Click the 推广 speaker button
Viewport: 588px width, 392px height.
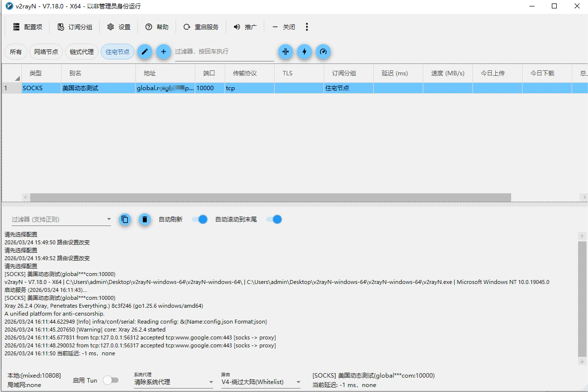tap(245, 27)
